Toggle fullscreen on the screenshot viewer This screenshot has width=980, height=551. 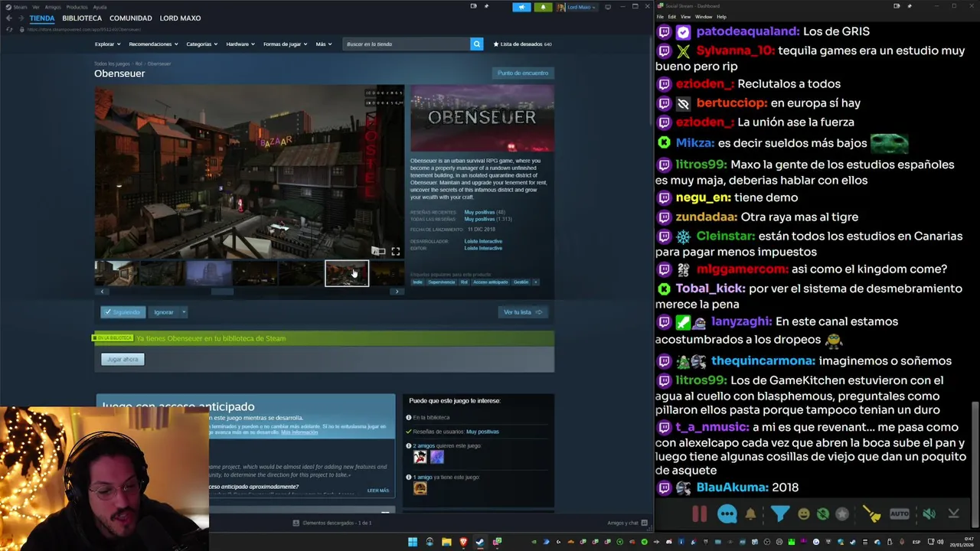[396, 251]
